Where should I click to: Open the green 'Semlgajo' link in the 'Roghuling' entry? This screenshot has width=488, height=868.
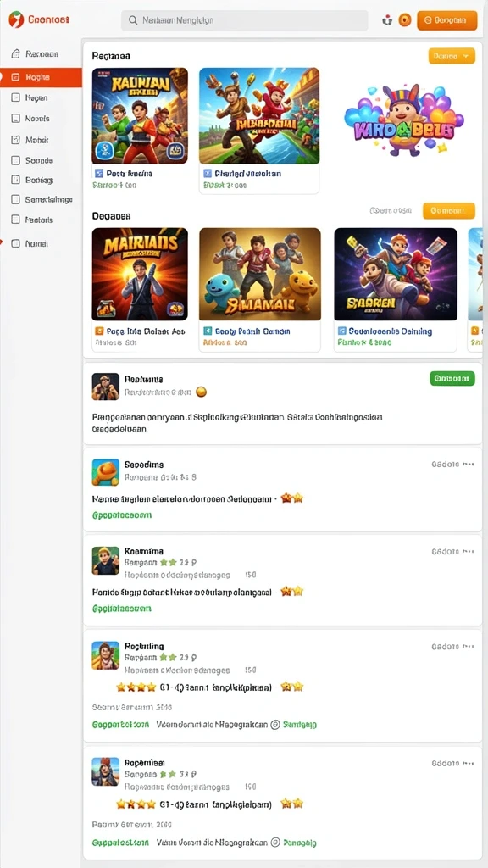point(300,724)
